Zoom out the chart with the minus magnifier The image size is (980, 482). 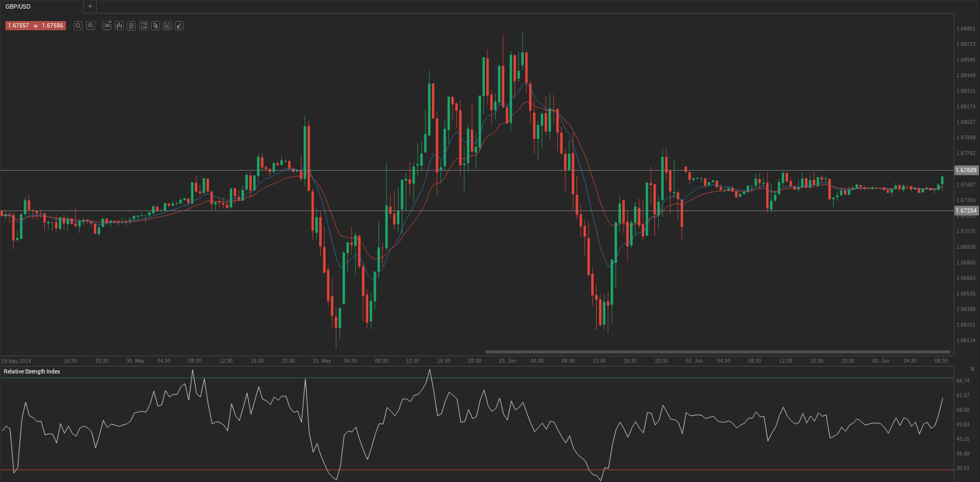tap(78, 26)
